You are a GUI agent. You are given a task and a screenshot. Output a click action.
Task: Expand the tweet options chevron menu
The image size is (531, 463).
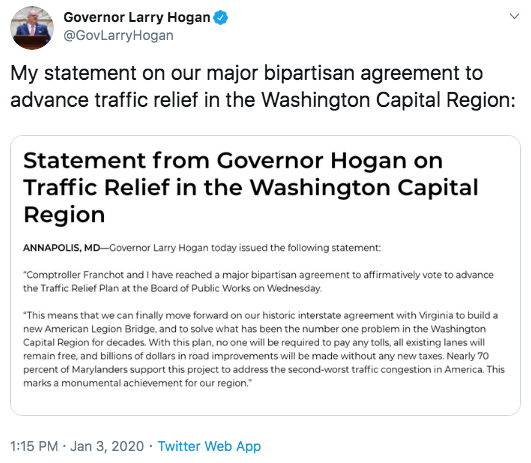point(514,16)
